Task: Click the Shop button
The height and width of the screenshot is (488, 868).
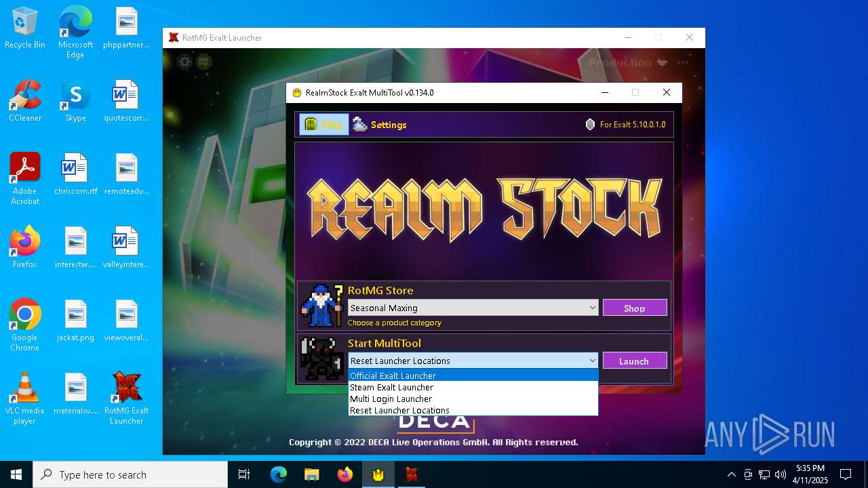Action: click(x=635, y=308)
